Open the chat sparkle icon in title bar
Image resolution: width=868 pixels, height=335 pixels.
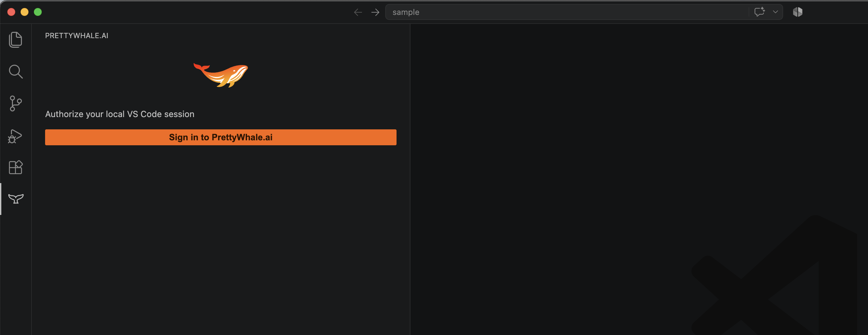pyautogui.click(x=760, y=12)
